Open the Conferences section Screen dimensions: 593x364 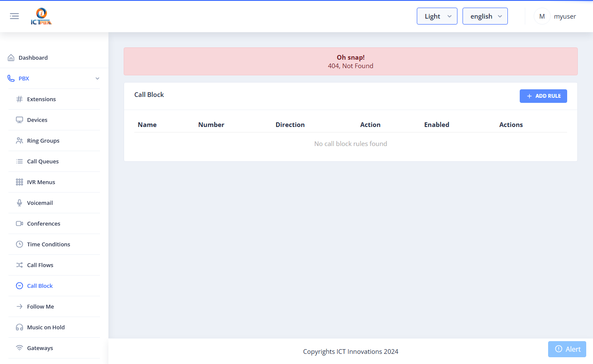pos(54,223)
